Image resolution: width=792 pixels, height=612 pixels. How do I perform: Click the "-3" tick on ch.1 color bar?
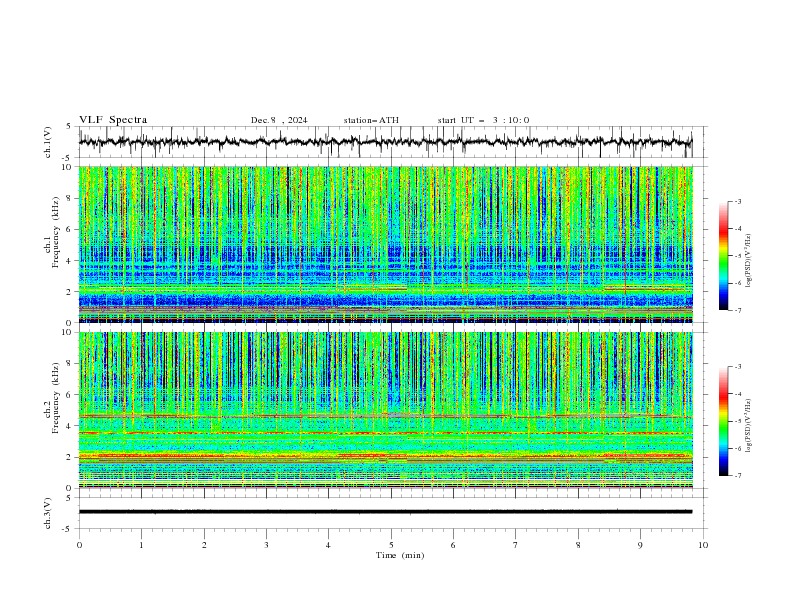737,201
